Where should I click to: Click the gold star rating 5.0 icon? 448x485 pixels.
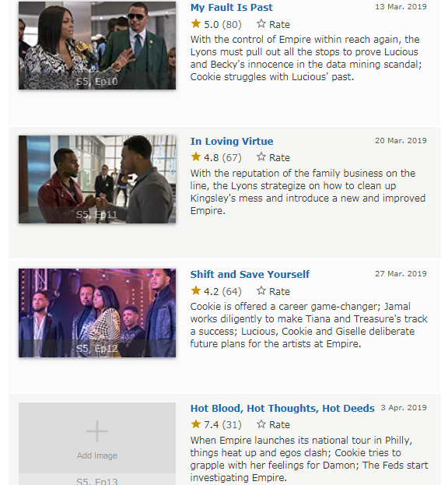pos(196,23)
